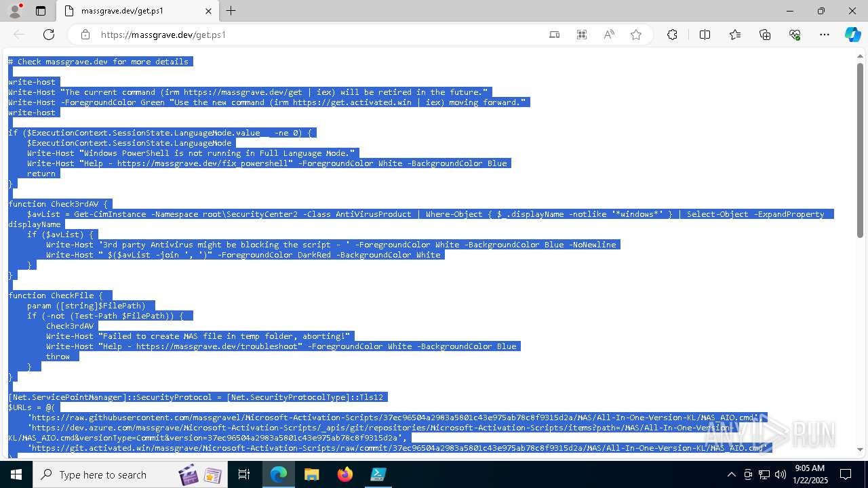The width and height of the screenshot is (868, 488).
Task: Click the git.activated.win URL line
Action: (396, 448)
